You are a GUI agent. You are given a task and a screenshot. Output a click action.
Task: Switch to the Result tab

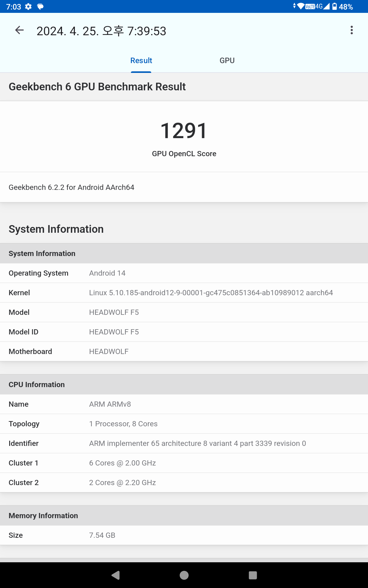click(x=141, y=61)
